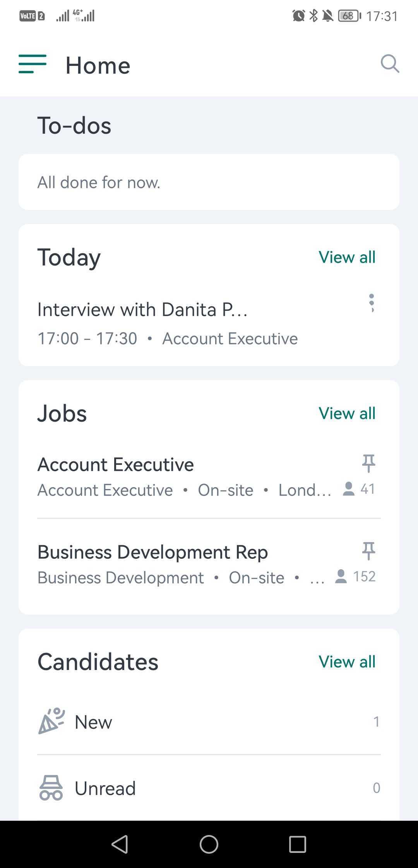View all of today's events
The image size is (418, 868).
point(347,257)
